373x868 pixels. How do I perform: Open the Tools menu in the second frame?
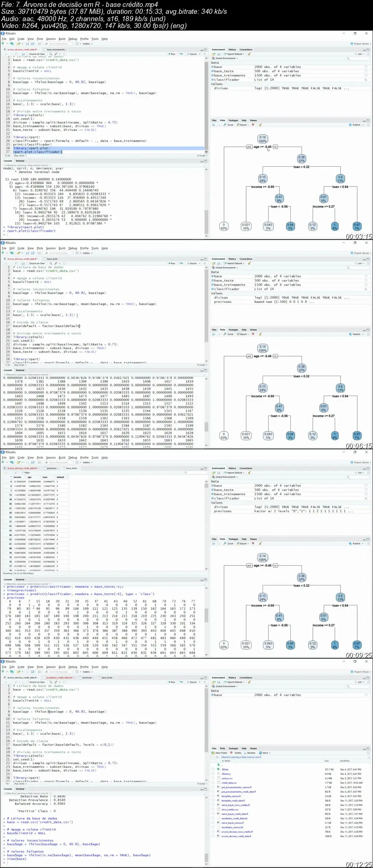tap(95, 248)
